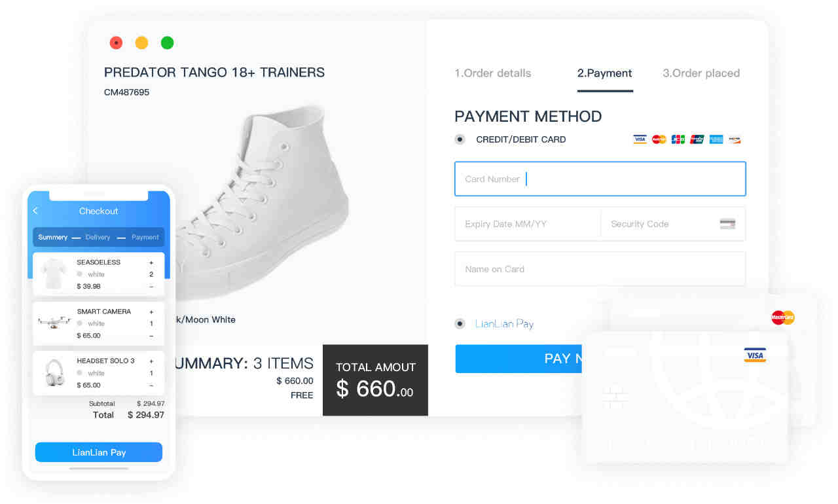The image size is (838, 504).
Task: Open the Delivery step in mobile checkout
Action: [98, 237]
